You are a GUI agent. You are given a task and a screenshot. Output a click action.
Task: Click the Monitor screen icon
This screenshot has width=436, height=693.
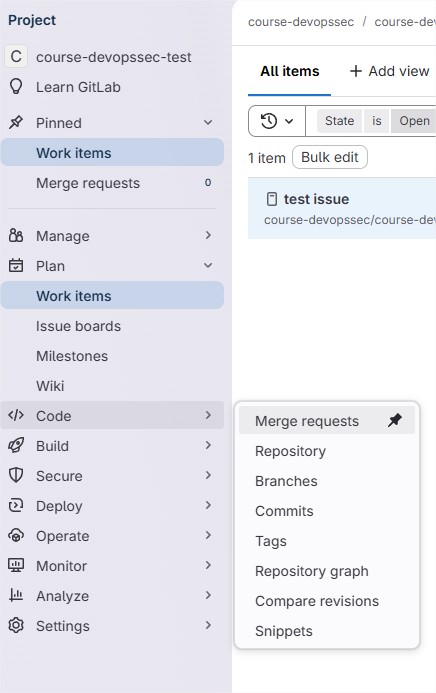pyautogui.click(x=16, y=565)
